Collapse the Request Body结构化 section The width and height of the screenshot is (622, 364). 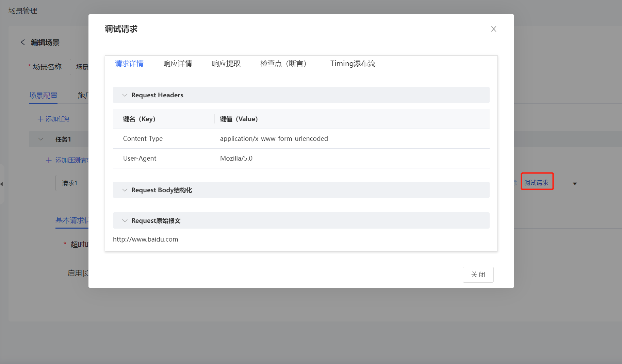[125, 190]
